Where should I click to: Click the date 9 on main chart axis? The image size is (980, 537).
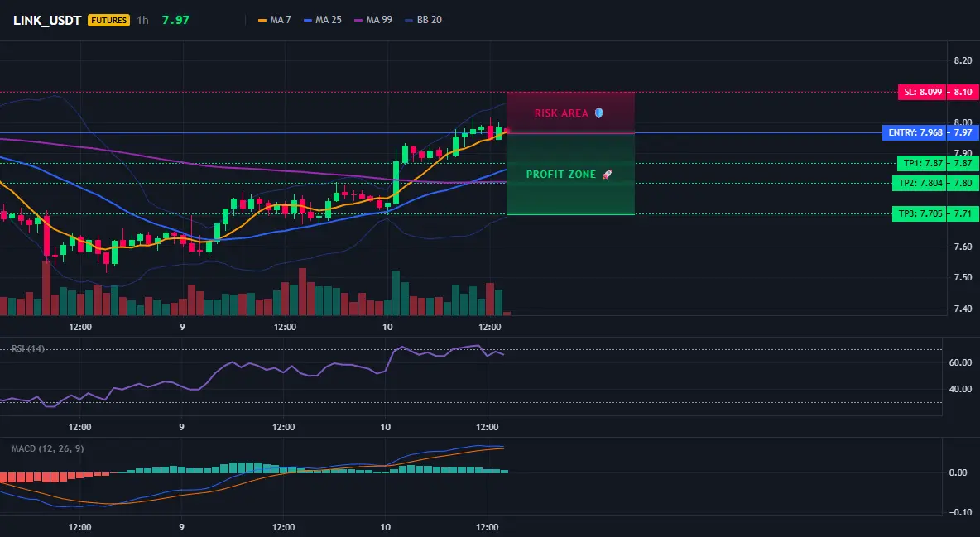coord(182,327)
